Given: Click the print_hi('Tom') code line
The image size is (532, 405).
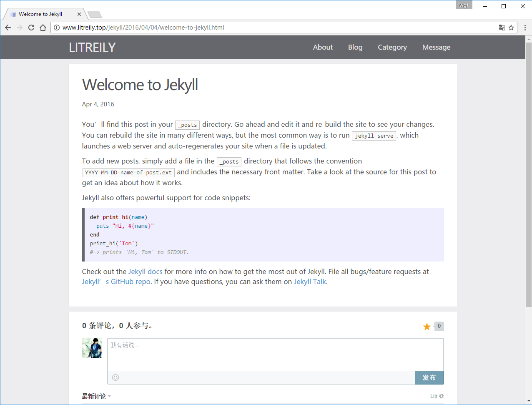Looking at the screenshot, I should pos(114,244).
